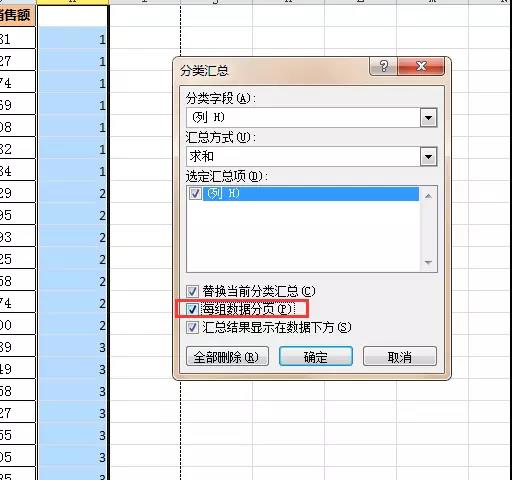Select column H cell beside value ending 05
The height and width of the screenshot is (480, 512).
(73, 456)
